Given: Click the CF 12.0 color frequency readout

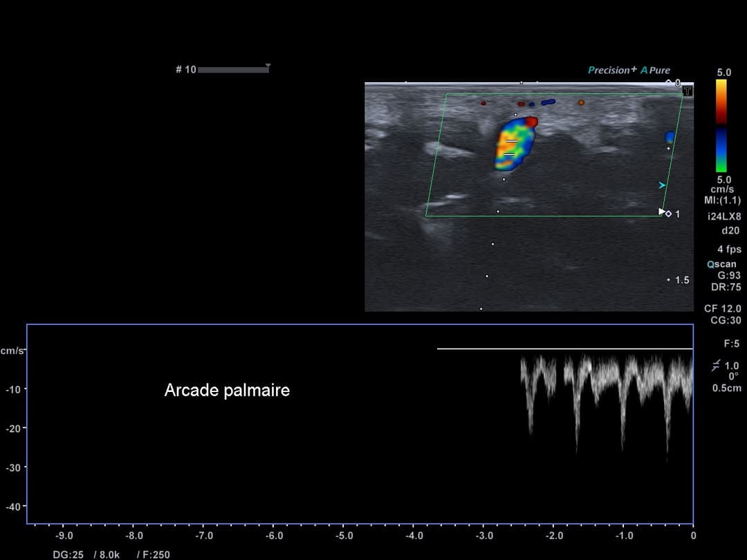Looking at the screenshot, I should pyautogui.click(x=722, y=308).
